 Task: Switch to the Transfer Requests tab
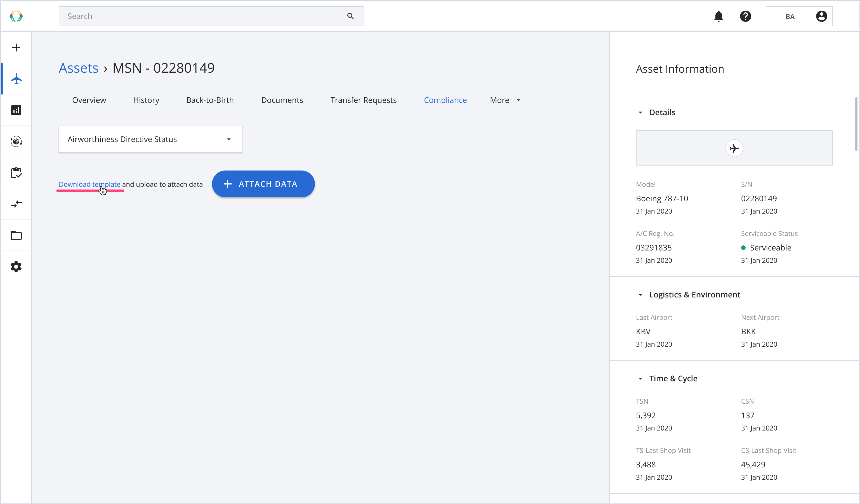[x=363, y=100]
